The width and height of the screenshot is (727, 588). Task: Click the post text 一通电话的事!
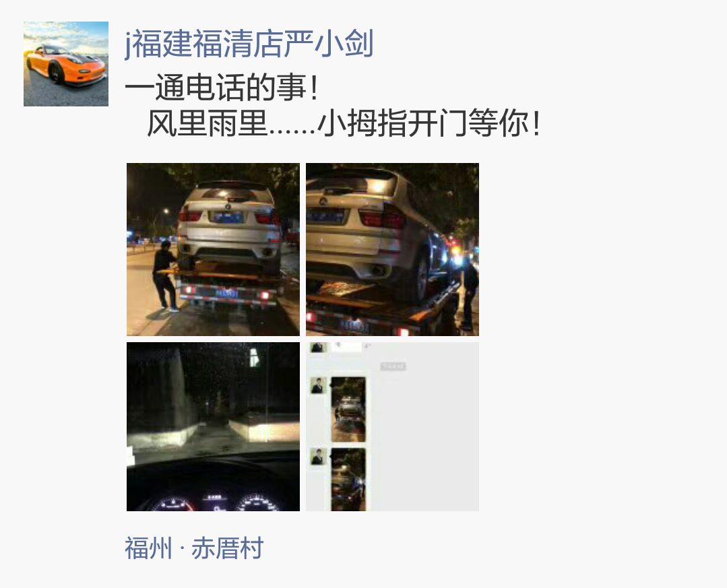[222, 88]
